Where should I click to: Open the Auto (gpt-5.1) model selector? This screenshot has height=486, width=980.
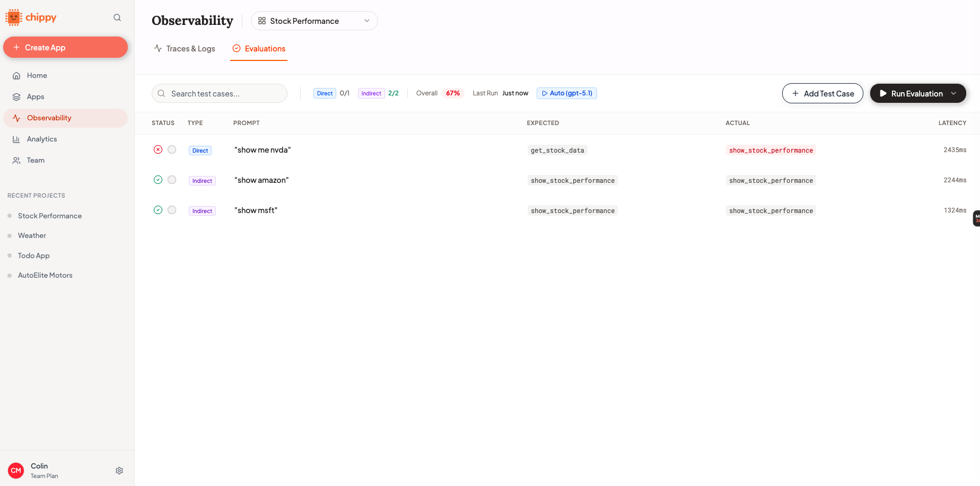[567, 93]
